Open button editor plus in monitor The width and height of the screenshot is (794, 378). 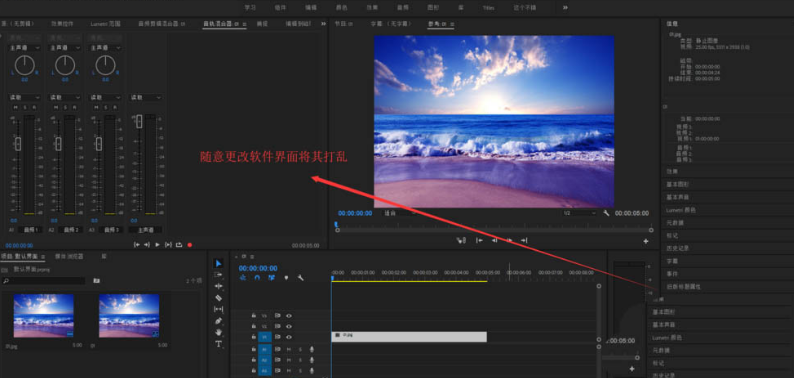point(646,242)
